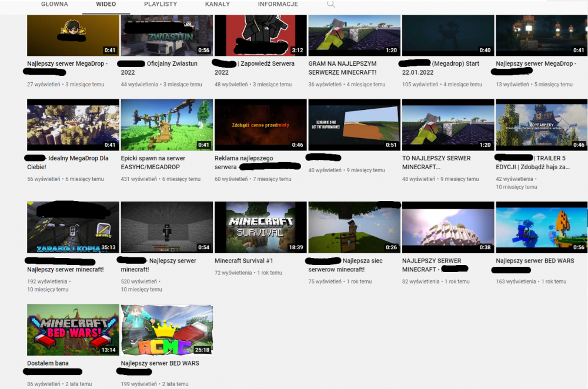Click the Zwiastun 0:56 video thumbnail
This screenshot has width=588, height=389.
pyautogui.click(x=166, y=35)
